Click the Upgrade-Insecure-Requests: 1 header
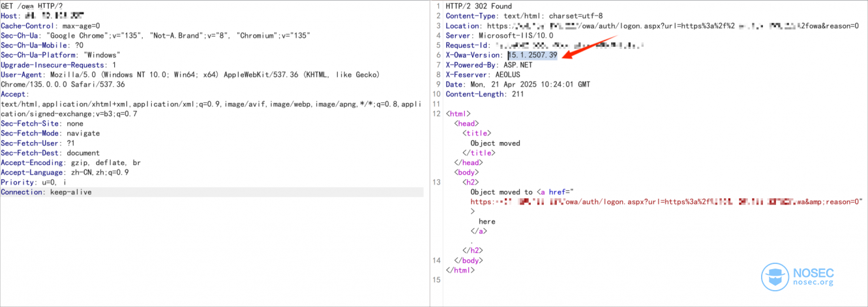The image size is (868, 307). 59,65
